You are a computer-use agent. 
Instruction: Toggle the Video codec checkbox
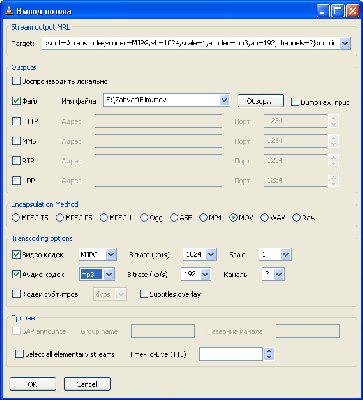16,255
